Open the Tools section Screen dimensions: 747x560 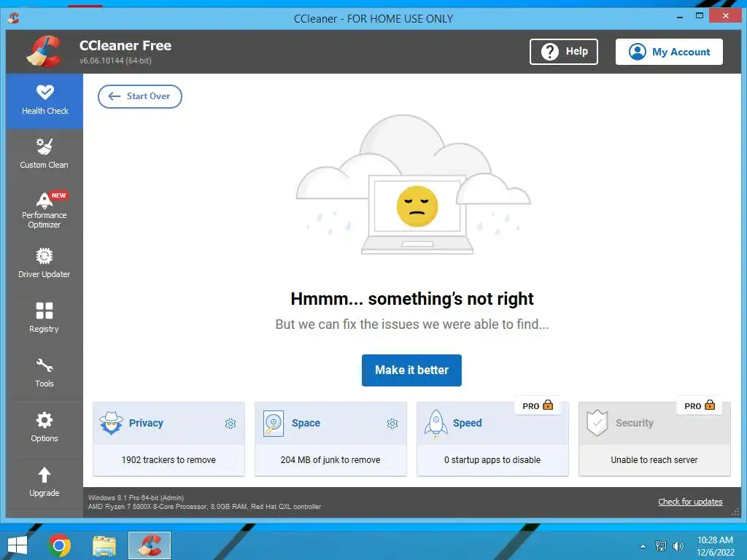(44, 374)
